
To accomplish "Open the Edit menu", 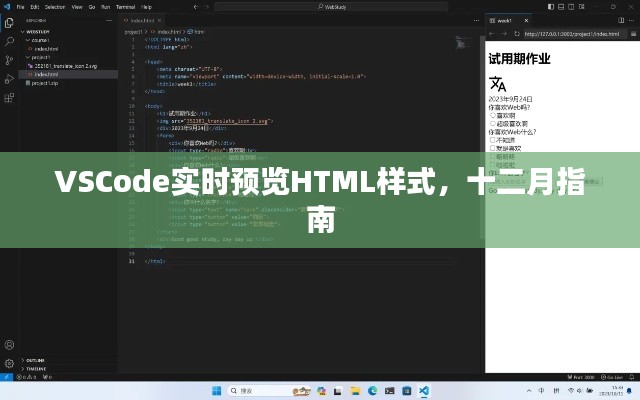I will pos(35,7).
